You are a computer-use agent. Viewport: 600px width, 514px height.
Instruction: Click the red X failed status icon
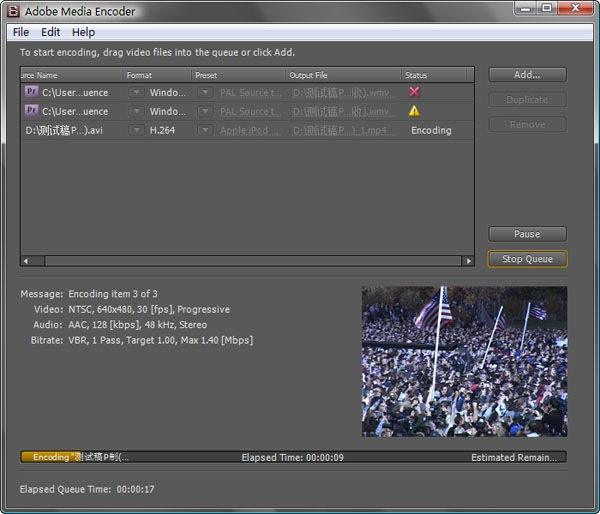[x=414, y=91]
